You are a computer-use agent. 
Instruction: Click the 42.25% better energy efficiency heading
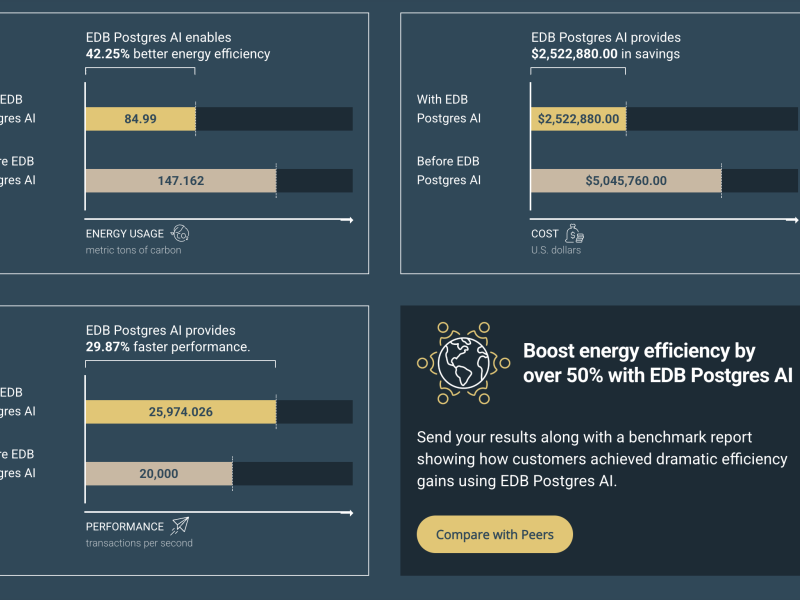click(178, 46)
